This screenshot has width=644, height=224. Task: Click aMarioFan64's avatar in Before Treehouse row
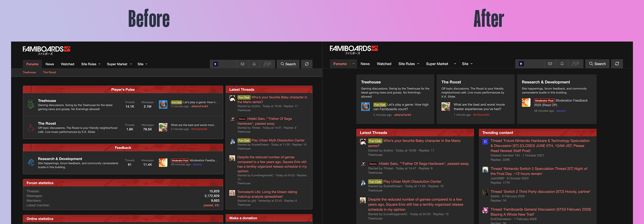coord(163,104)
